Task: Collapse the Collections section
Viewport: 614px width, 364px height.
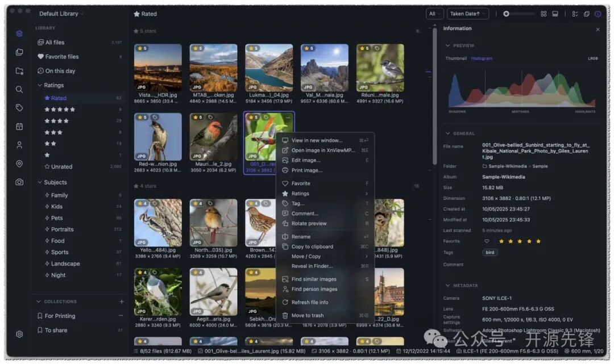Action: [39, 302]
